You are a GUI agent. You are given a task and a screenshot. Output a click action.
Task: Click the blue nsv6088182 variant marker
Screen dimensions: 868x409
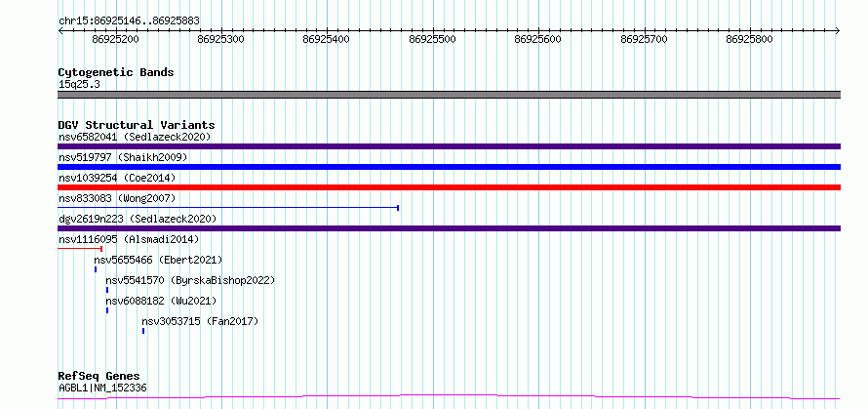click(107, 310)
